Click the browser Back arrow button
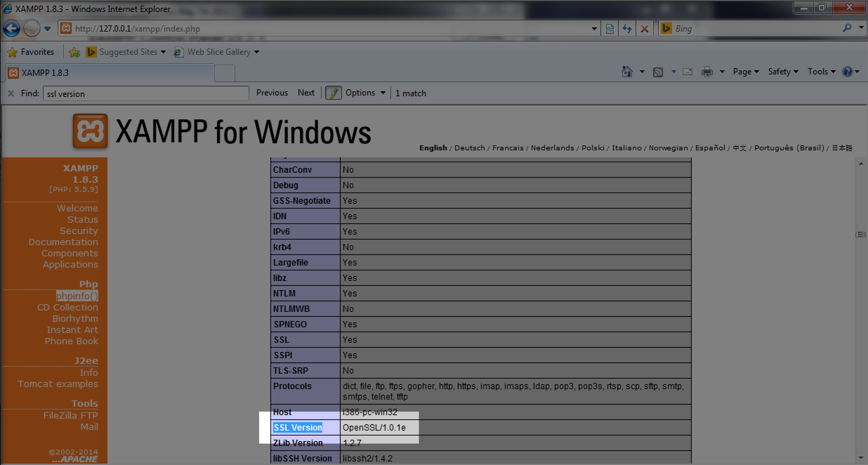 [x=12, y=28]
